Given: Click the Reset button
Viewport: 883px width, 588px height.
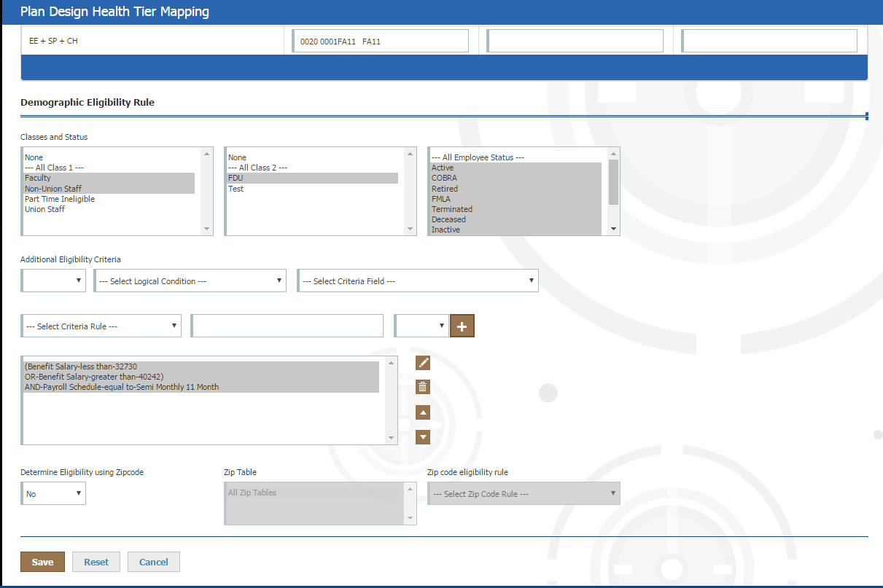Looking at the screenshot, I should (x=96, y=562).
